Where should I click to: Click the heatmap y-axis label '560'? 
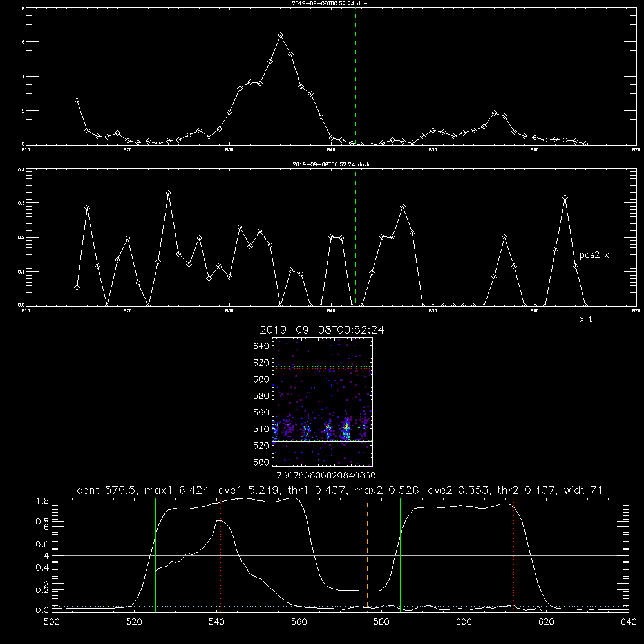261,412
